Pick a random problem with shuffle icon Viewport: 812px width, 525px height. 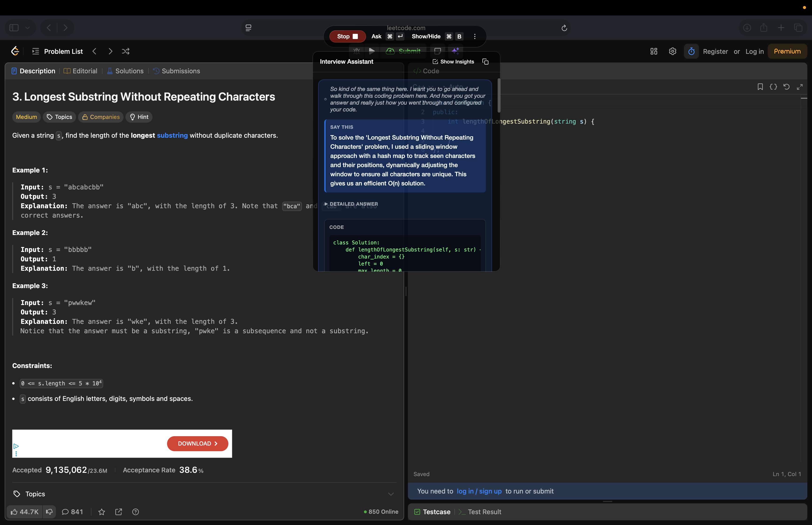(x=125, y=51)
